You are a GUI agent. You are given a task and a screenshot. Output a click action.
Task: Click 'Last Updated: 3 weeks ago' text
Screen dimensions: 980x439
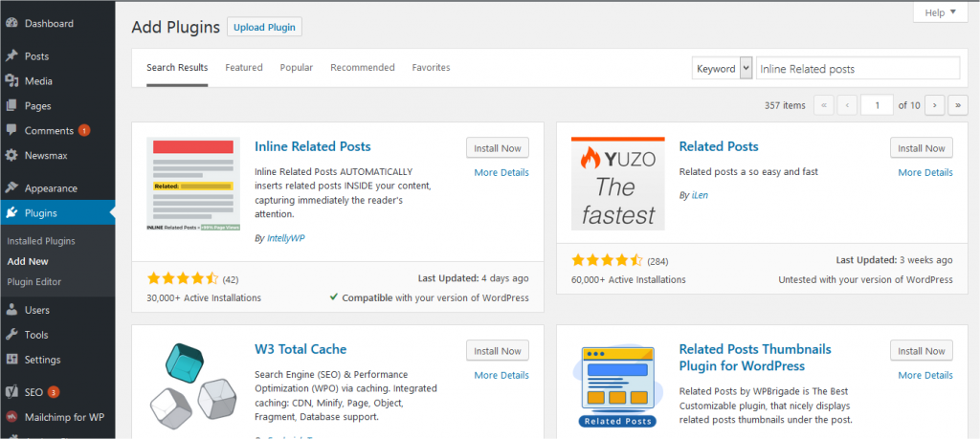[x=895, y=260]
